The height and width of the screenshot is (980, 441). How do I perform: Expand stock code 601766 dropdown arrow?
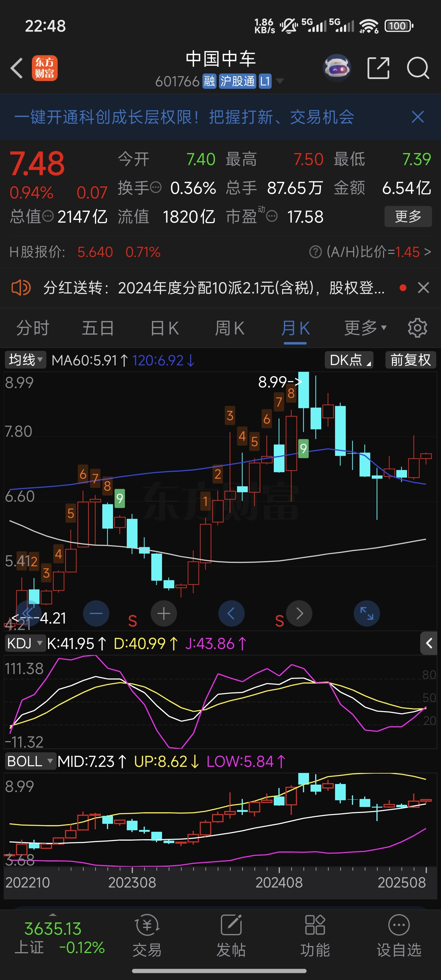(280, 81)
